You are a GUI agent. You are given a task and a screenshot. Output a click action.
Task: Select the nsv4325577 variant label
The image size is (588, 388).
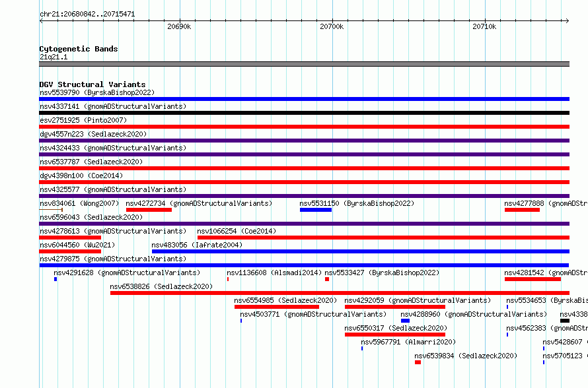113,189
